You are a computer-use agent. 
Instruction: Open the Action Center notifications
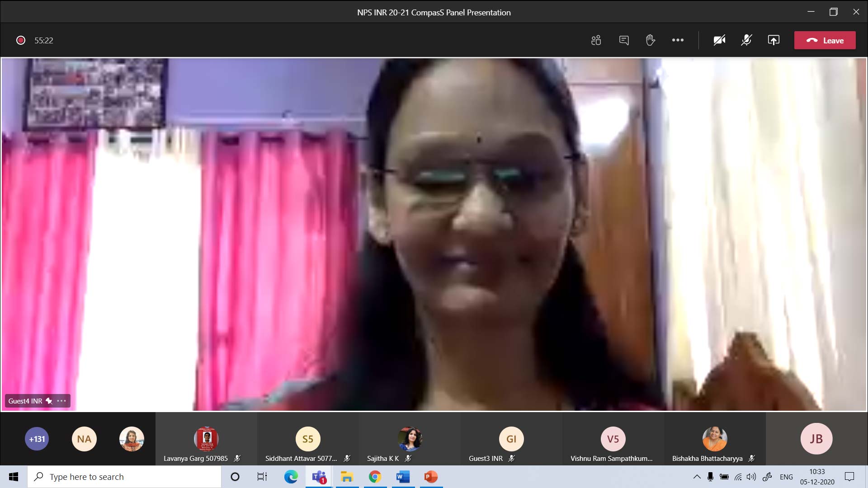[849, 477]
